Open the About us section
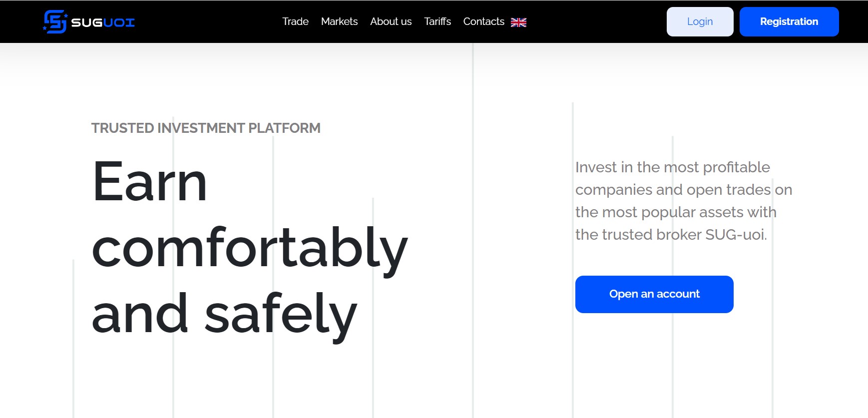 pos(391,21)
